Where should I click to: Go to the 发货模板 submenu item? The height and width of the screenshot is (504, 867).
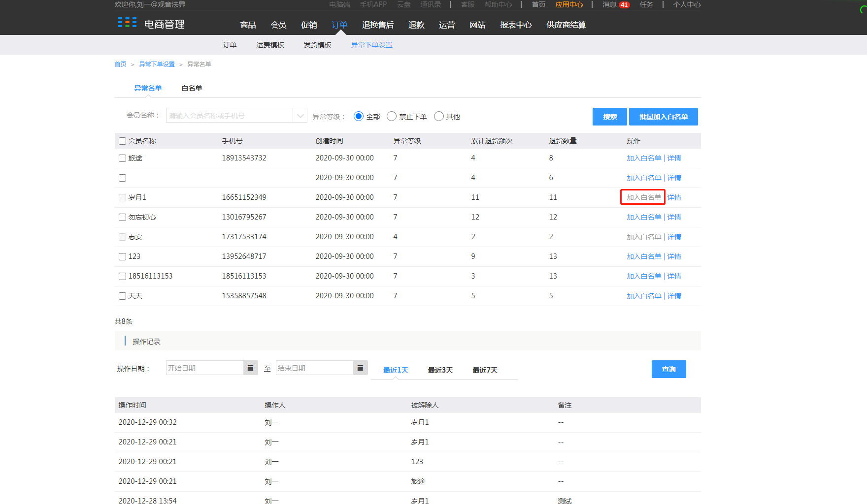coord(317,45)
